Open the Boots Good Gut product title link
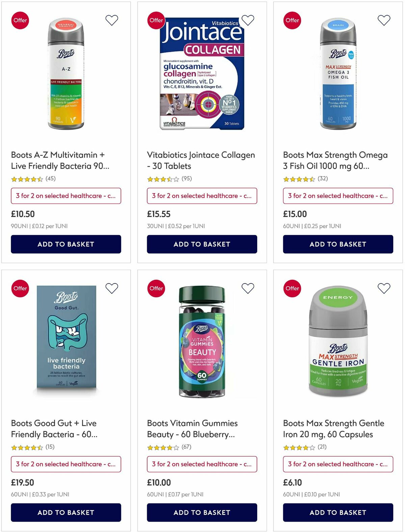This screenshot has height=532, width=405. (x=54, y=429)
